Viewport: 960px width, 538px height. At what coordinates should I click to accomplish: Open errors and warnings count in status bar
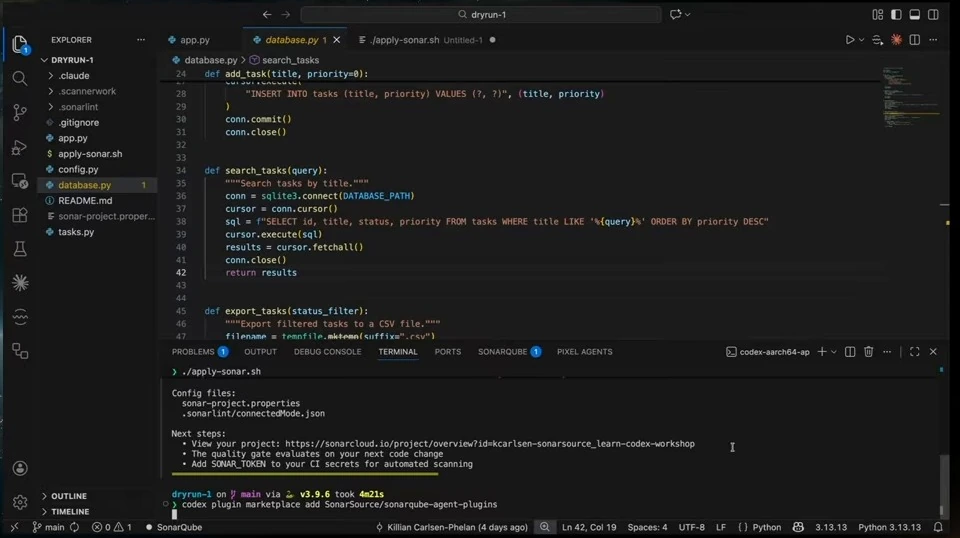pyautogui.click(x=111, y=527)
